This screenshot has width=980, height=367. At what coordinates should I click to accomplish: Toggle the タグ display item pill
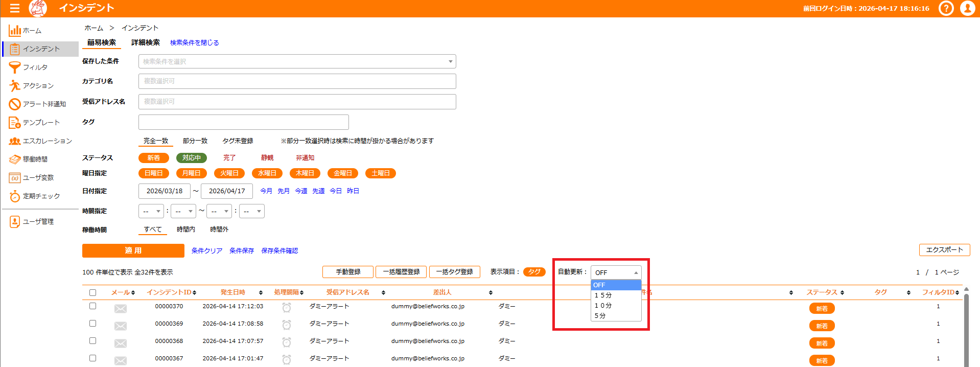coord(534,272)
